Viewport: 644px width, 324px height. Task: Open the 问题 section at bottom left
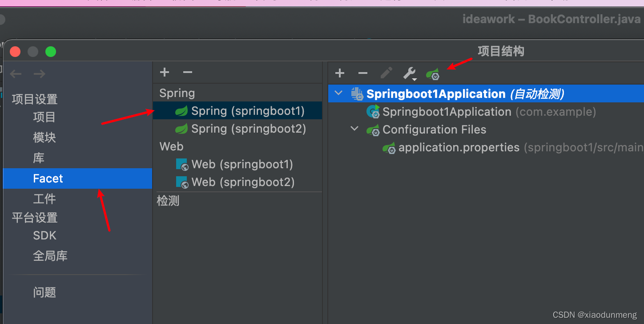(x=45, y=292)
